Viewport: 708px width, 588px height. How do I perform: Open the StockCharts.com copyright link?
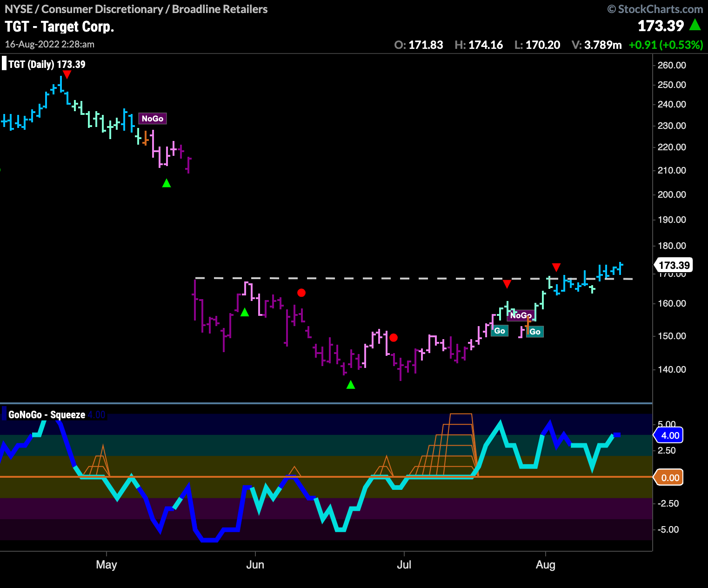point(655,9)
